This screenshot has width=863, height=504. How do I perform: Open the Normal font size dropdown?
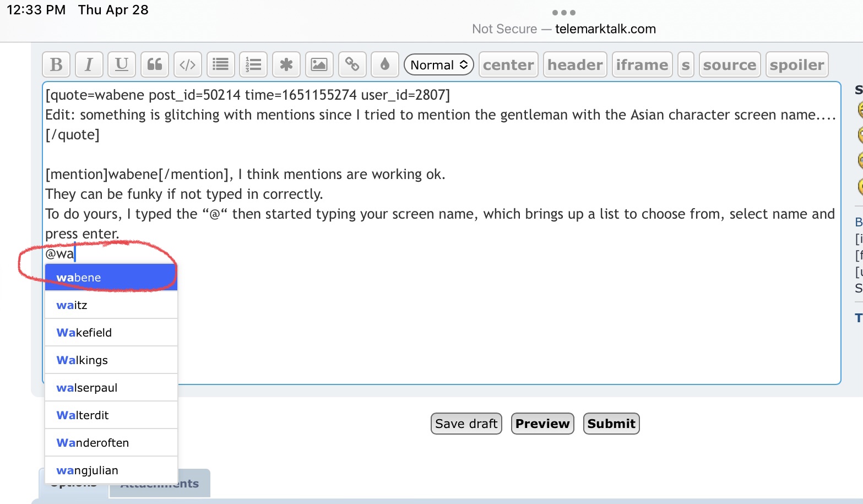pyautogui.click(x=439, y=65)
